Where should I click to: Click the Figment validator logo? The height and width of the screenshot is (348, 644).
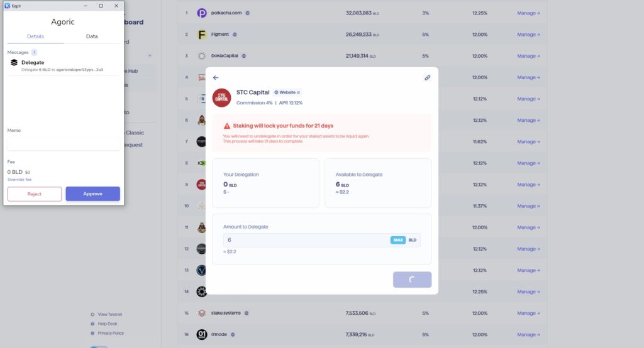point(202,35)
